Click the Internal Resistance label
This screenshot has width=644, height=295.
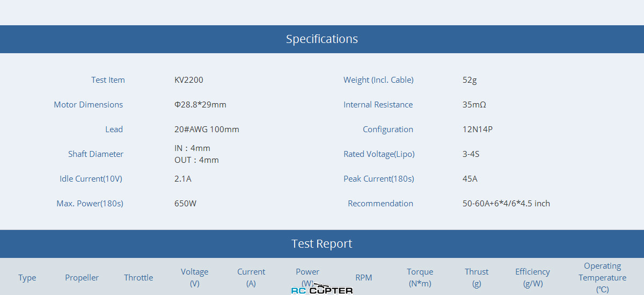[378, 105]
